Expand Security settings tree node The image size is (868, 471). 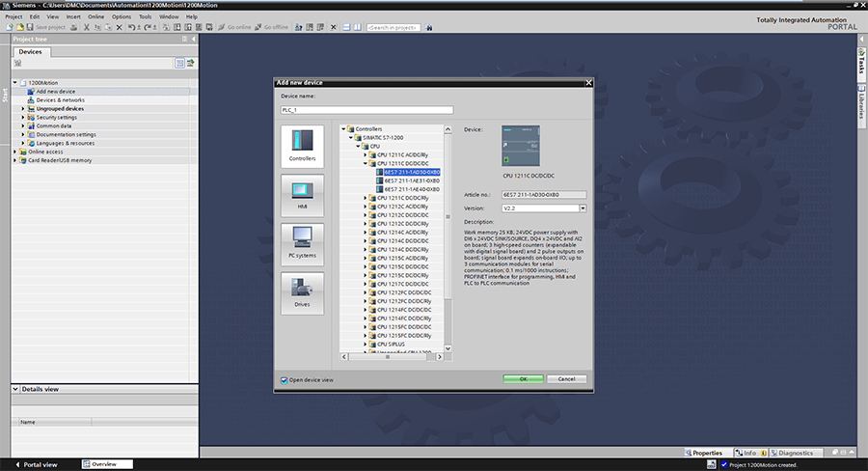pos(23,118)
